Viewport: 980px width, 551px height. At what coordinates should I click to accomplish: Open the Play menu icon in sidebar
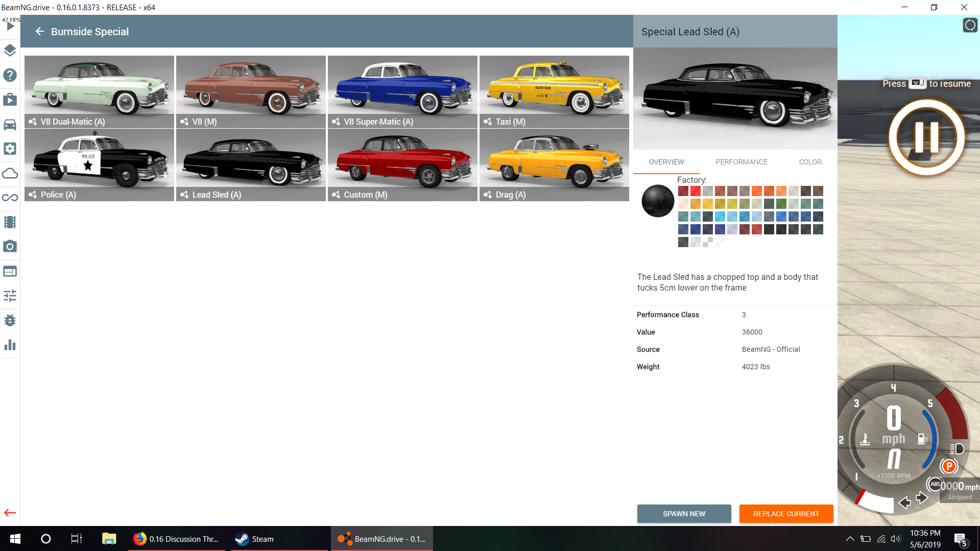pyautogui.click(x=10, y=26)
